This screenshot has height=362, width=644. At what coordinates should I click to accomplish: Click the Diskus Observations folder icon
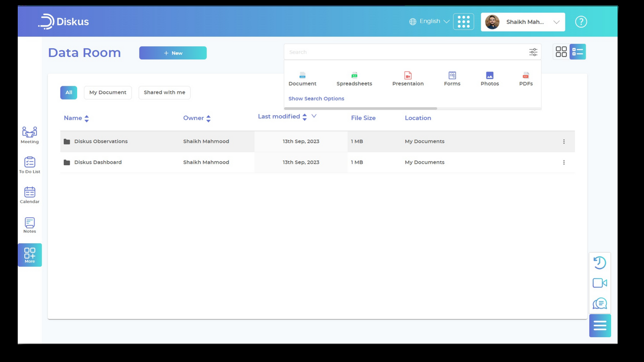click(x=67, y=142)
